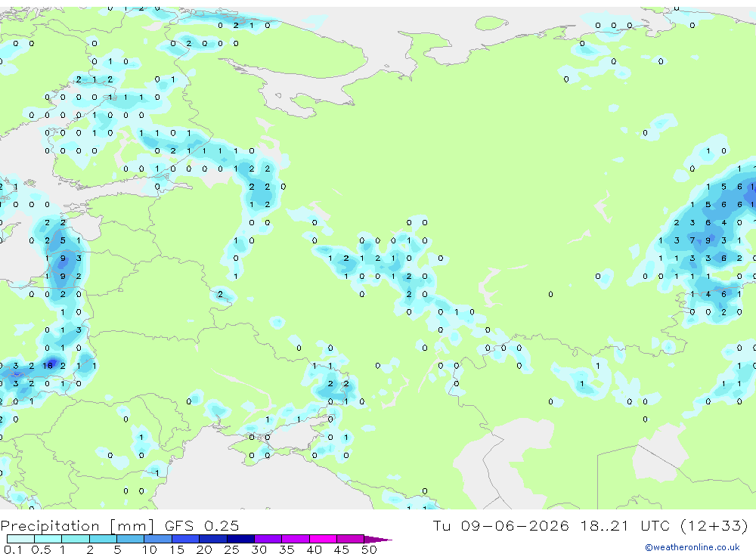Click the 40–45 mm magenta swatch
The image size is (756, 554).
coord(323,539)
